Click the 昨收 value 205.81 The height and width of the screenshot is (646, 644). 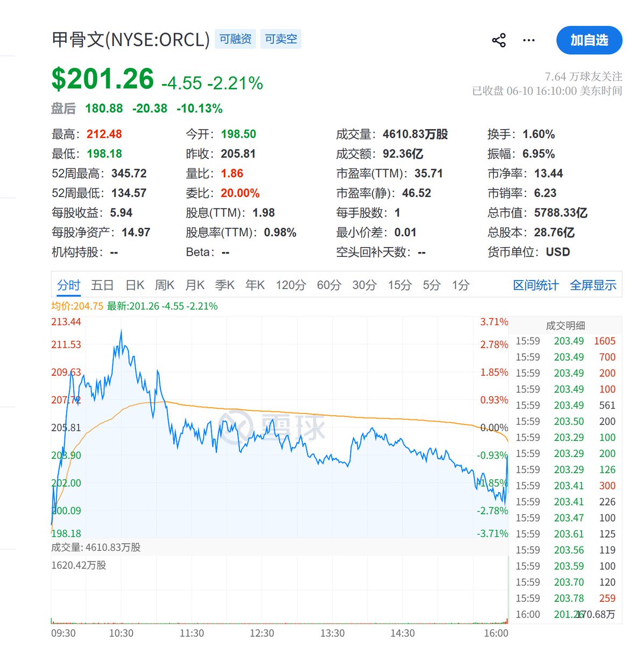click(x=238, y=153)
